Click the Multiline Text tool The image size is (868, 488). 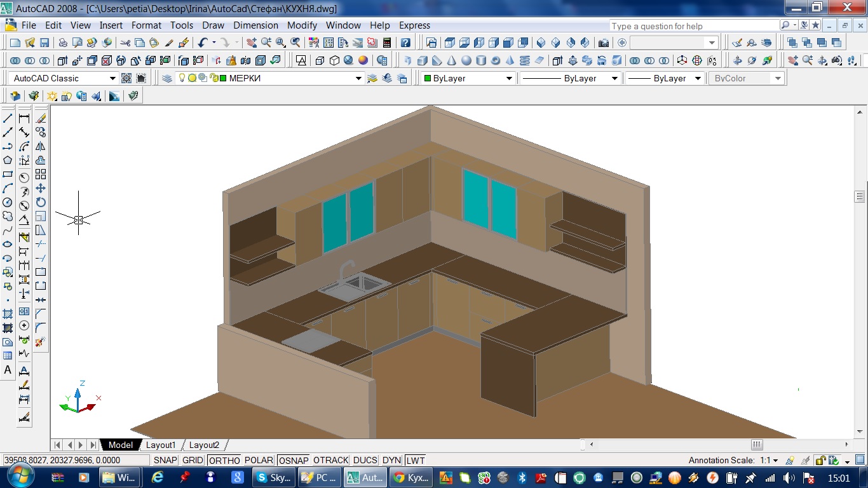click(8, 370)
